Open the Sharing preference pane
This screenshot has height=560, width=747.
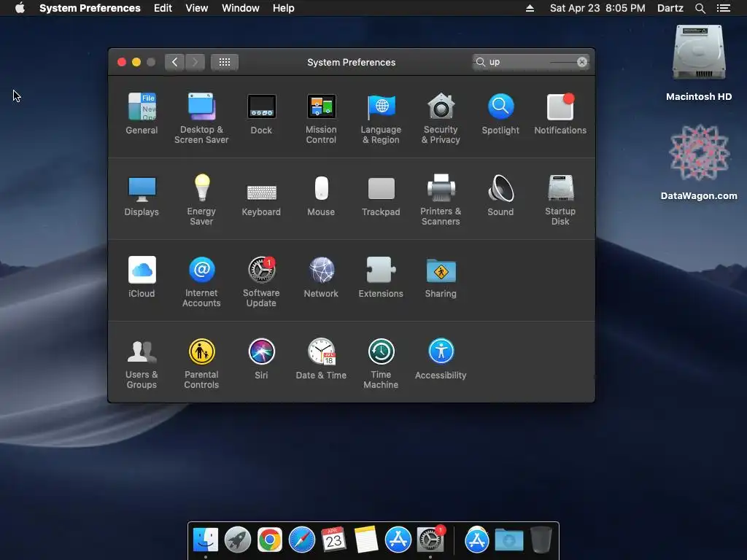(x=441, y=277)
